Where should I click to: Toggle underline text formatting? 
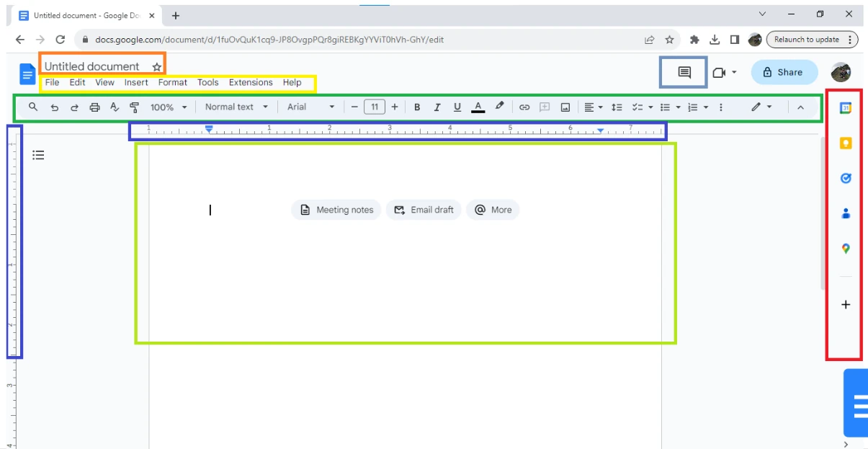[x=457, y=107]
